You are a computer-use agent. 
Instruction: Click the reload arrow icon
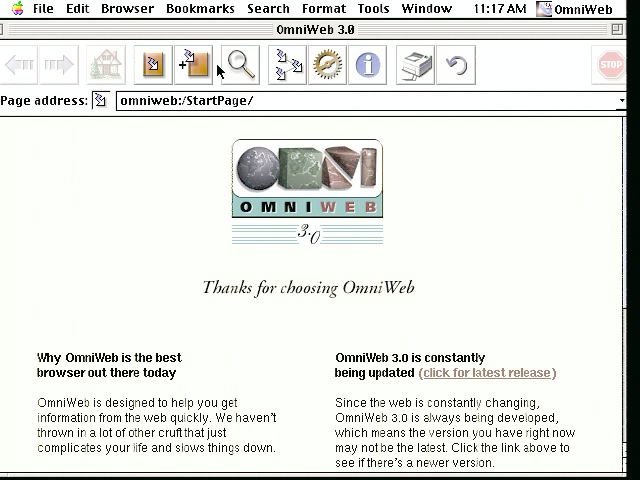[456, 65]
